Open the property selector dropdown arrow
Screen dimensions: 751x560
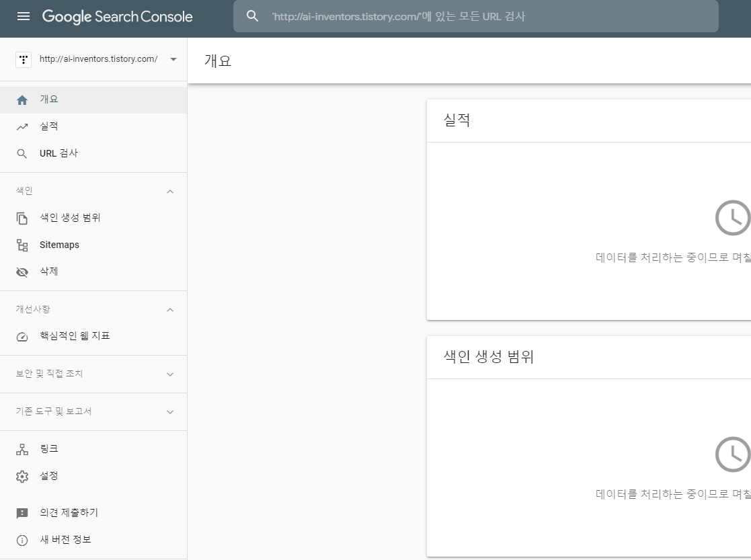pyautogui.click(x=173, y=59)
